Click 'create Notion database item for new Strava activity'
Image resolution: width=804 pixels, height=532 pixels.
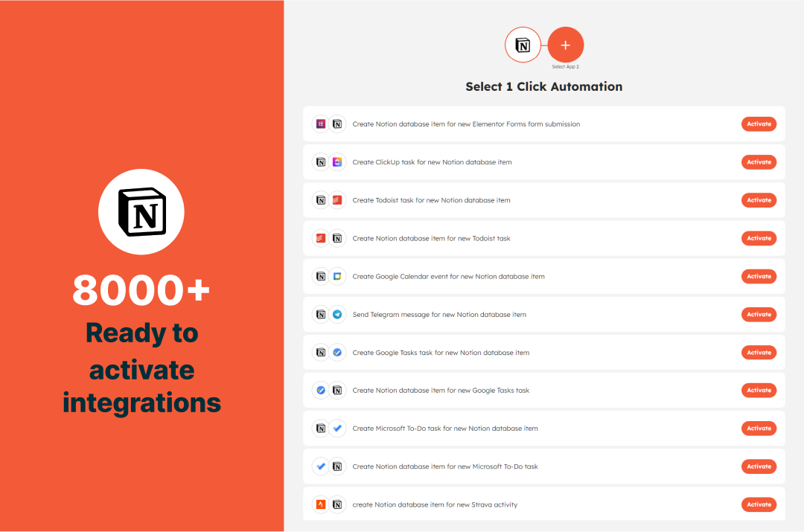[x=435, y=504]
